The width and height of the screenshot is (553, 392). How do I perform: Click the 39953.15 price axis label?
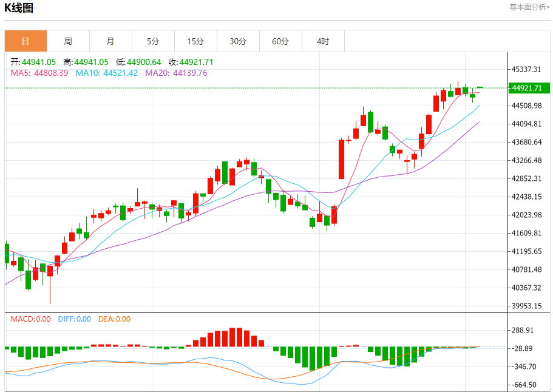[x=526, y=306]
